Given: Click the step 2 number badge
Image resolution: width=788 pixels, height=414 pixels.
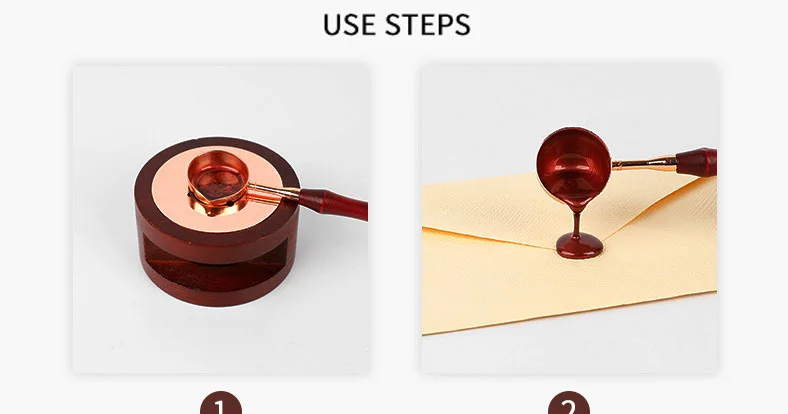Looking at the screenshot, I should click(x=569, y=403).
